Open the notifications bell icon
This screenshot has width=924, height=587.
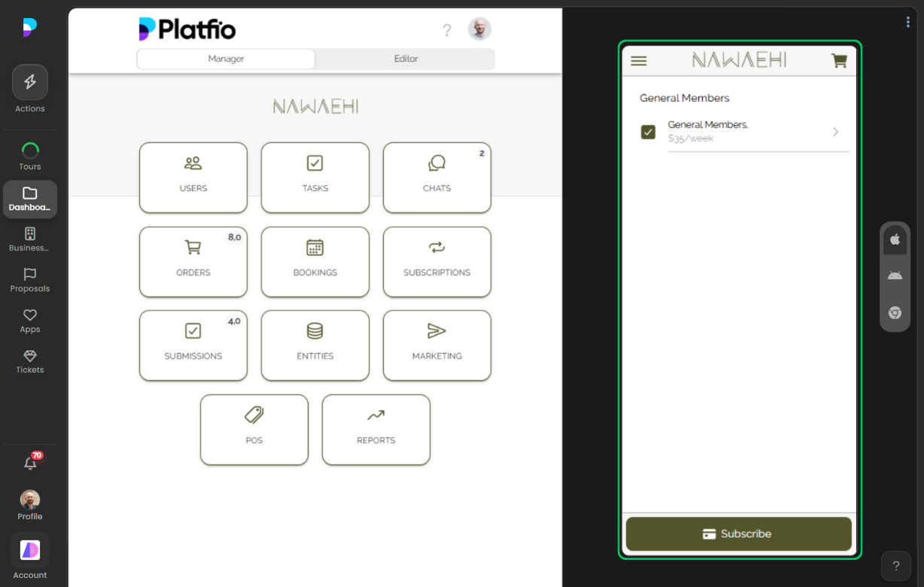pyautogui.click(x=30, y=464)
